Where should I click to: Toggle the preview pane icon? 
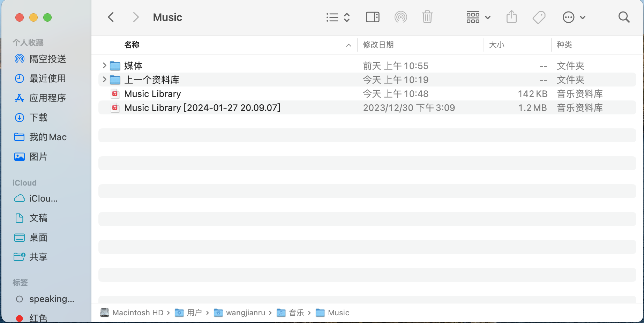point(373,17)
